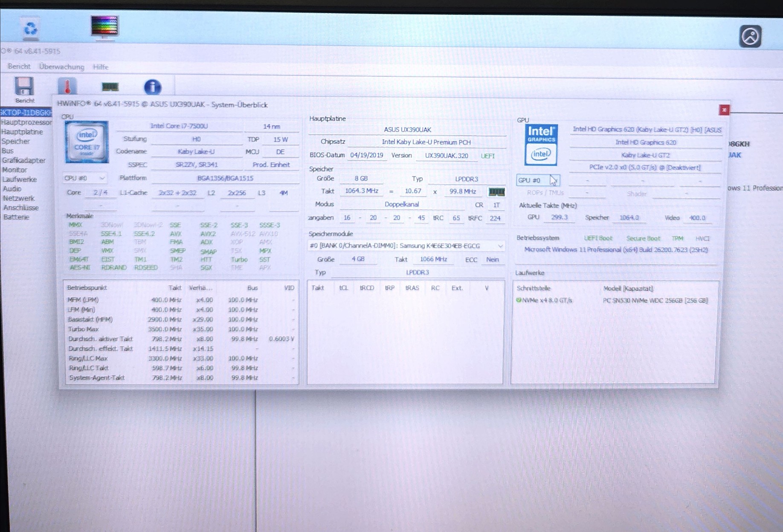Click the round person icon at the desktop corner
783x532 pixels.
click(750, 36)
